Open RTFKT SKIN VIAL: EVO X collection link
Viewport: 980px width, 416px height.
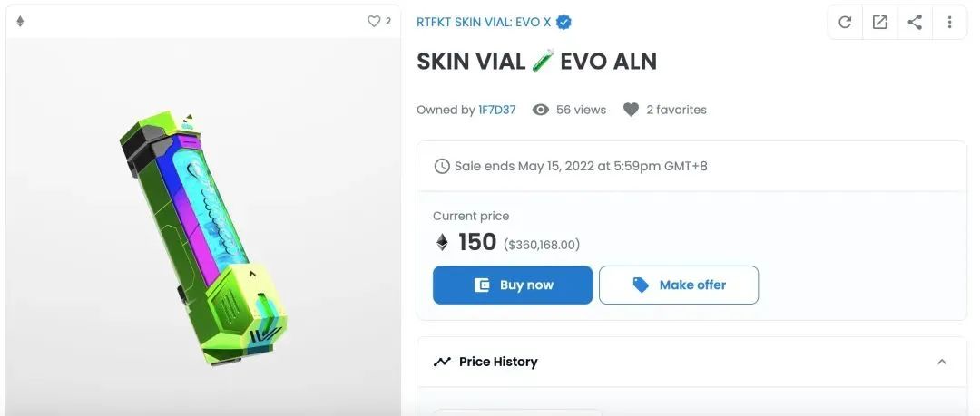[484, 23]
